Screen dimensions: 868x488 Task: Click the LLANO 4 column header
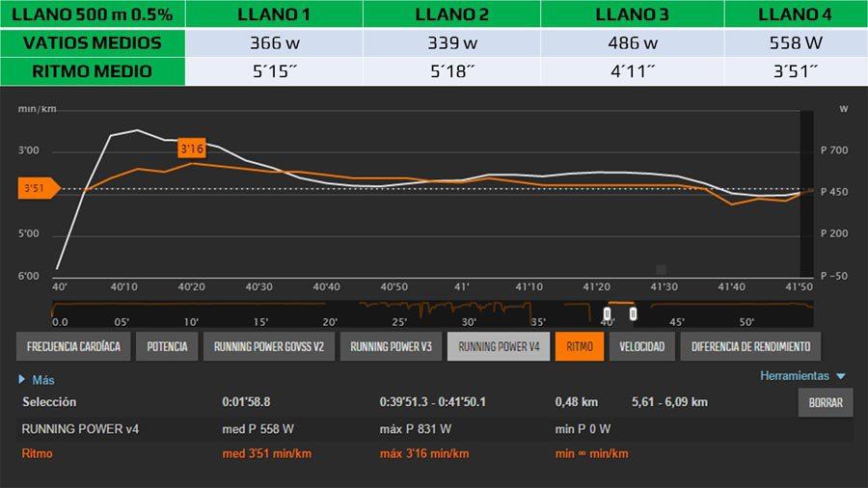(x=795, y=14)
